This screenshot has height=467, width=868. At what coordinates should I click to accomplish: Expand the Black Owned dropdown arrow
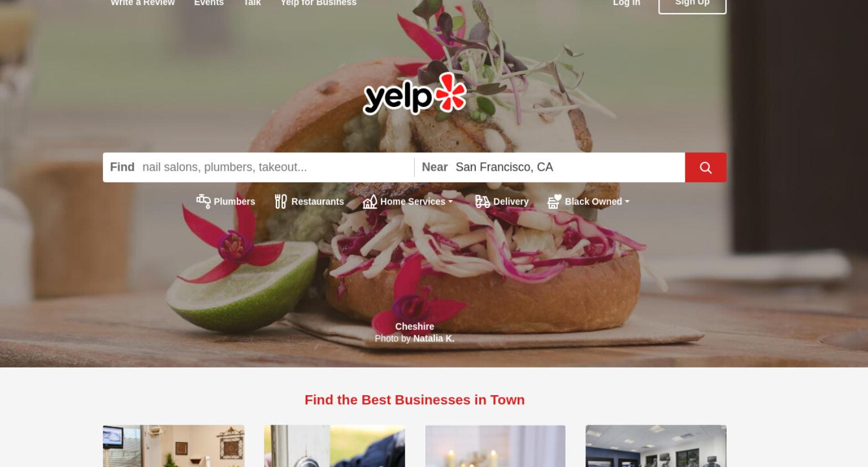coord(627,201)
